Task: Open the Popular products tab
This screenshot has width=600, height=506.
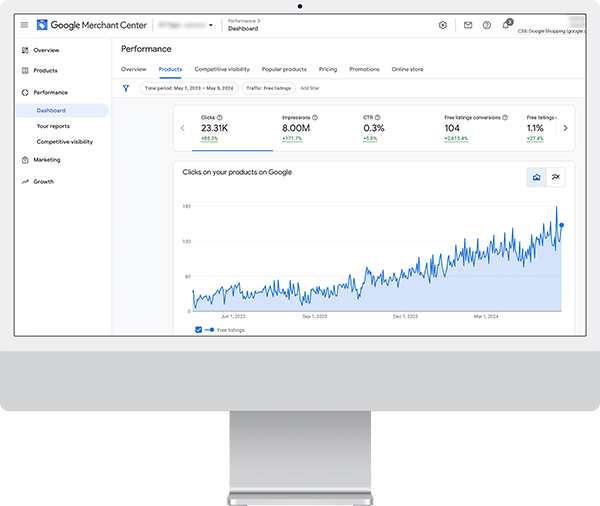Action: coord(284,69)
